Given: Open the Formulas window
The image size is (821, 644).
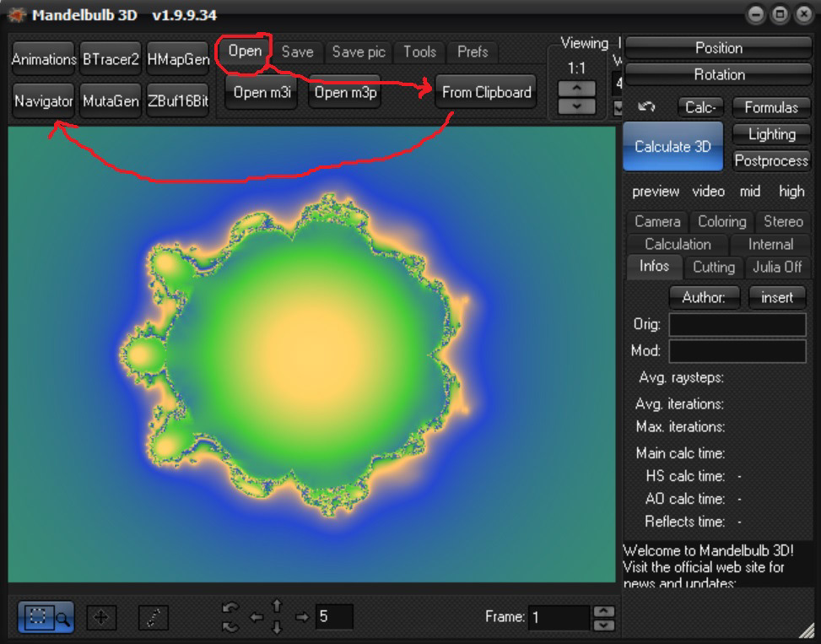Looking at the screenshot, I should (x=771, y=107).
